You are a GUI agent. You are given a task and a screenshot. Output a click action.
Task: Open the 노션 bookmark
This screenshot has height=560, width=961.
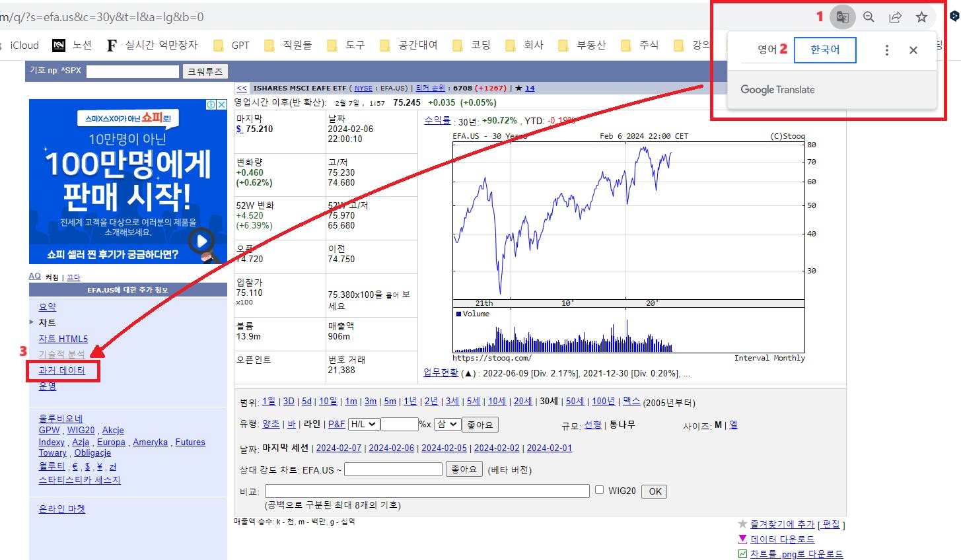coord(72,45)
